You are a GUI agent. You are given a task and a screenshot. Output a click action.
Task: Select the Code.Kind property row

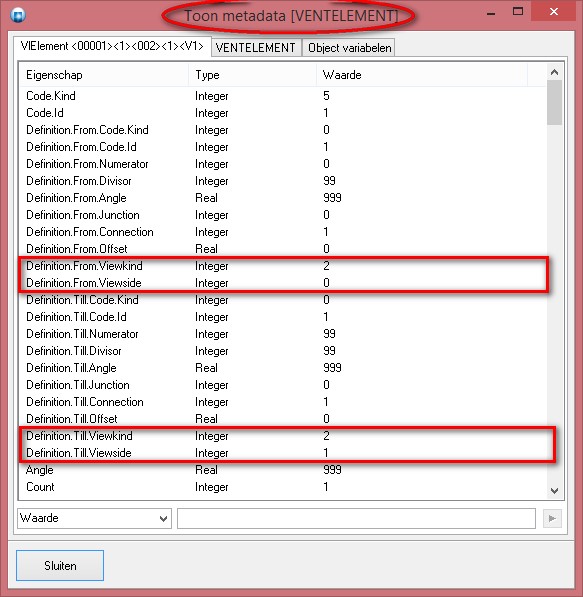283,96
